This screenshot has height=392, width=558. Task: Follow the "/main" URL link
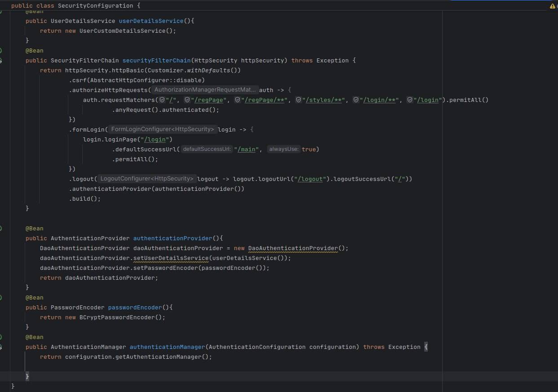point(246,149)
